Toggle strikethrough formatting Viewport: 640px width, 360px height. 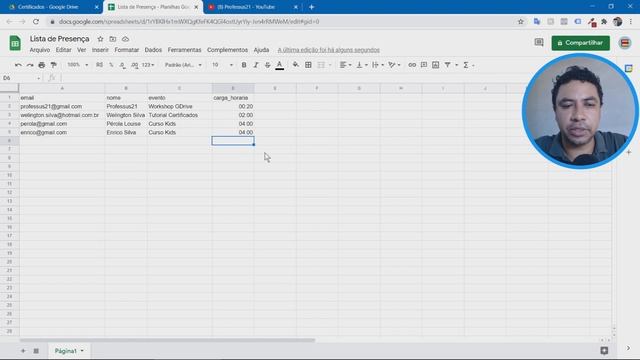tap(267, 65)
